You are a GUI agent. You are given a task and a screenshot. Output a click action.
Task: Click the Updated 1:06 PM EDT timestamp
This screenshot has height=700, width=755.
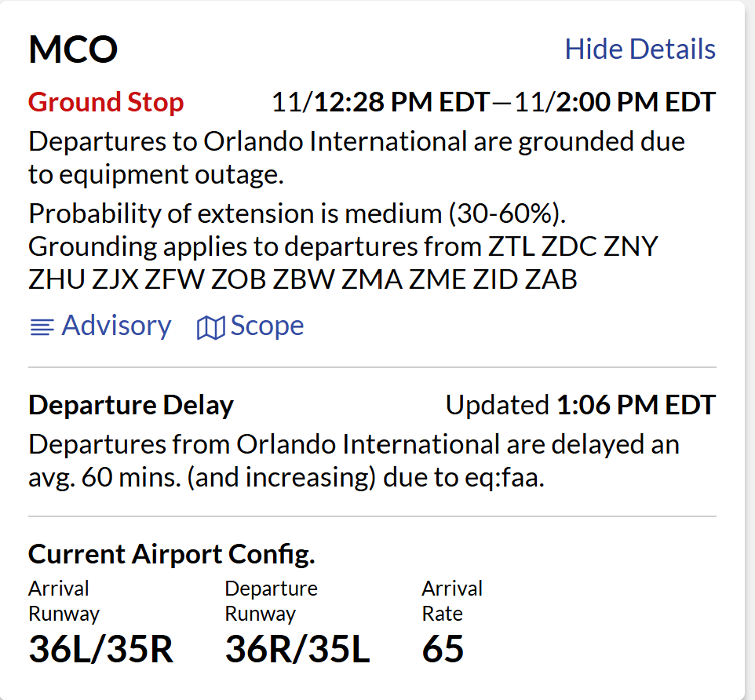[x=580, y=406]
